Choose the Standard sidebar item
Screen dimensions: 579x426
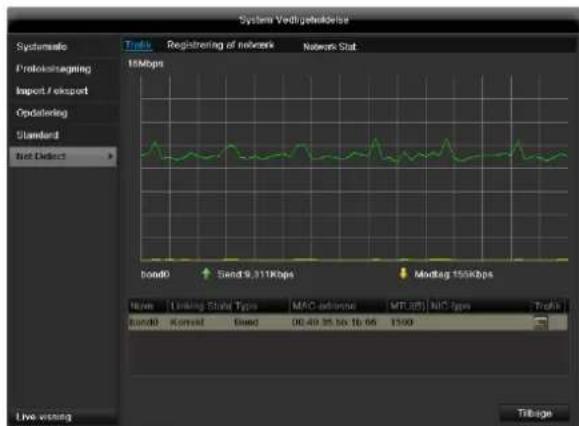pos(37,135)
